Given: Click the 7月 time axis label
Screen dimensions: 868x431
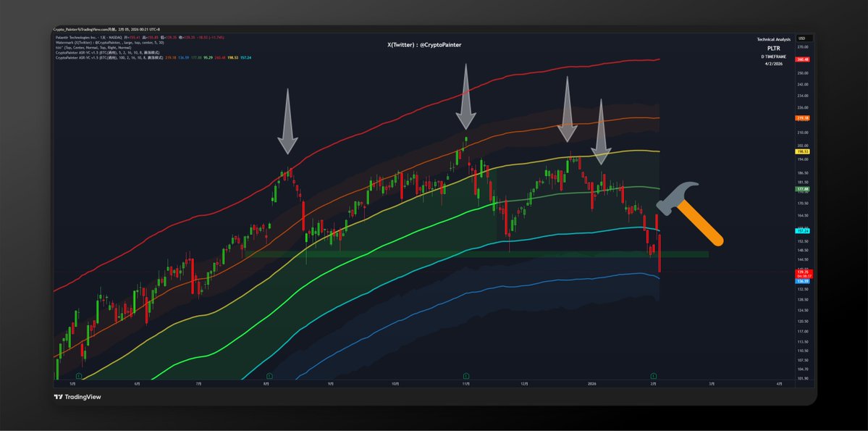Looking at the screenshot, I should click(198, 383).
